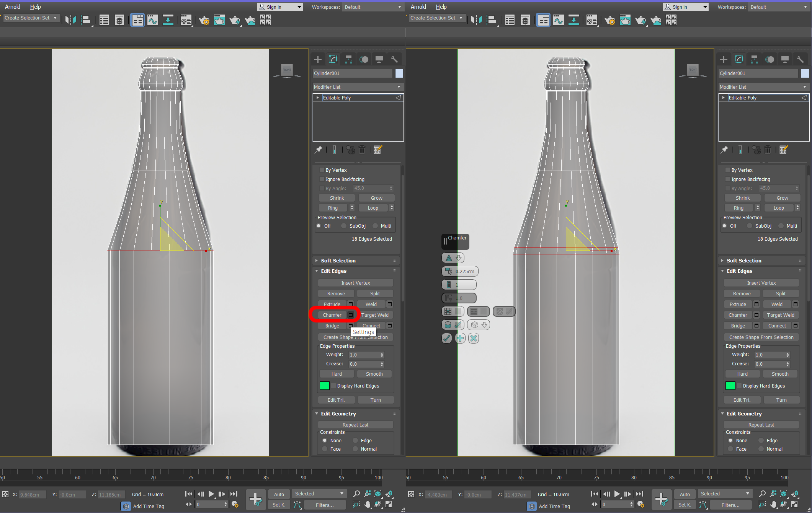Expand Soft Selection rollout in right window

[744, 261]
